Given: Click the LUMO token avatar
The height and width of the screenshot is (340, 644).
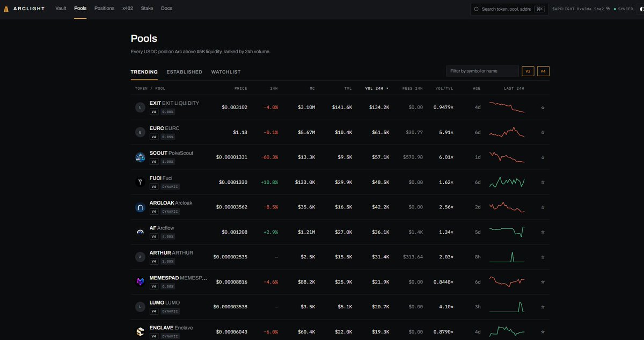Looking at the screenshot, I should click(140, 307).
